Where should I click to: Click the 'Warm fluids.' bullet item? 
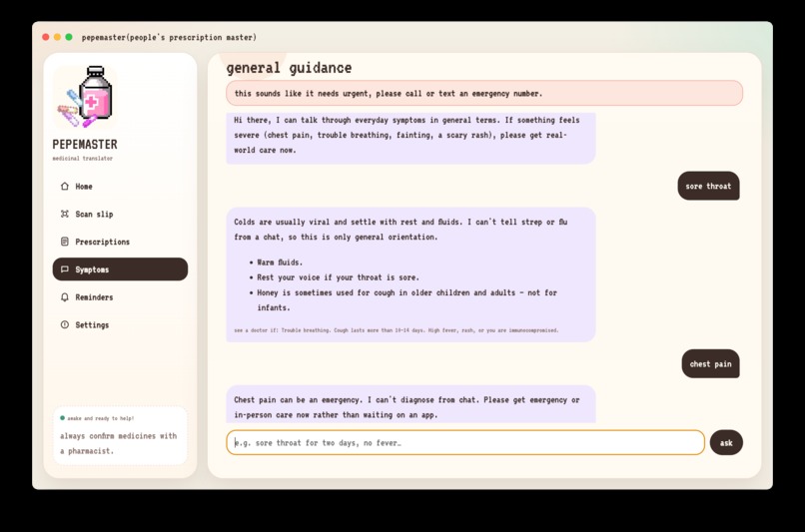coord(280,263)
